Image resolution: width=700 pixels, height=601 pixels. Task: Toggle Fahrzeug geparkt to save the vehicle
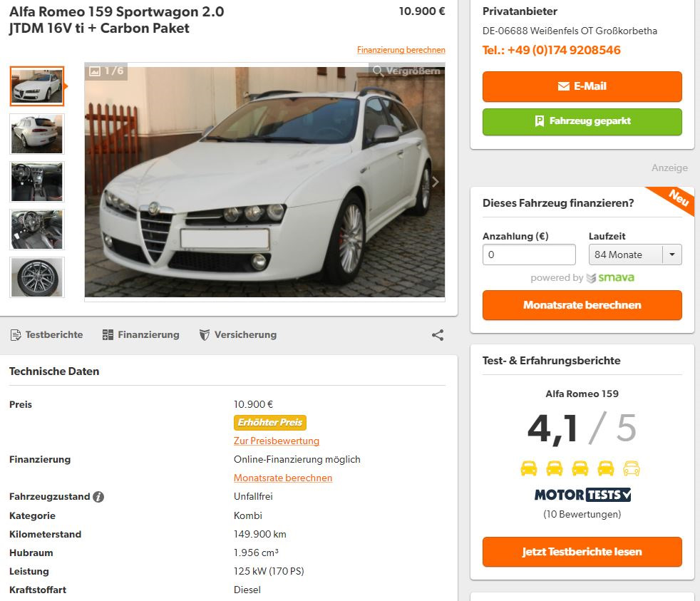pyautogui.click(x=582, y=121)
